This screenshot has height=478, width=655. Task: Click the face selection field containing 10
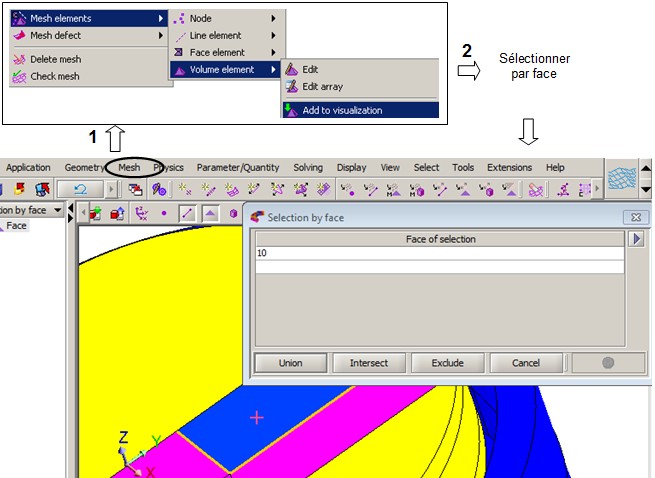[x=440, y=253]
